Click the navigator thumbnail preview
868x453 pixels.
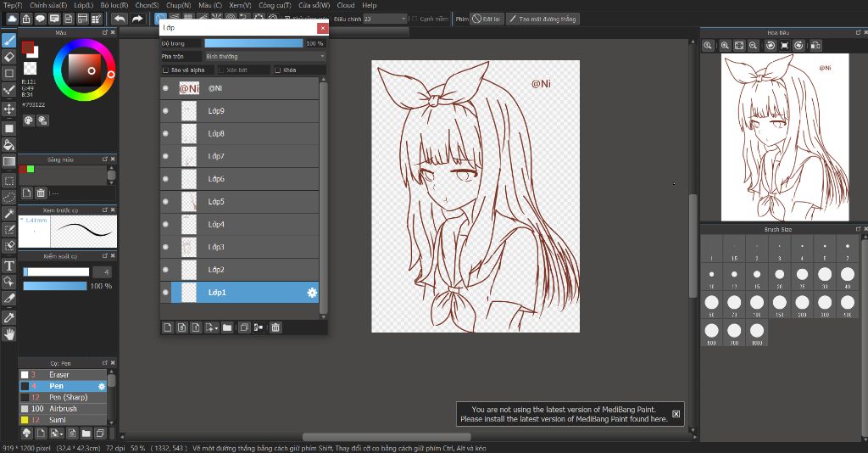coord(785,137)
